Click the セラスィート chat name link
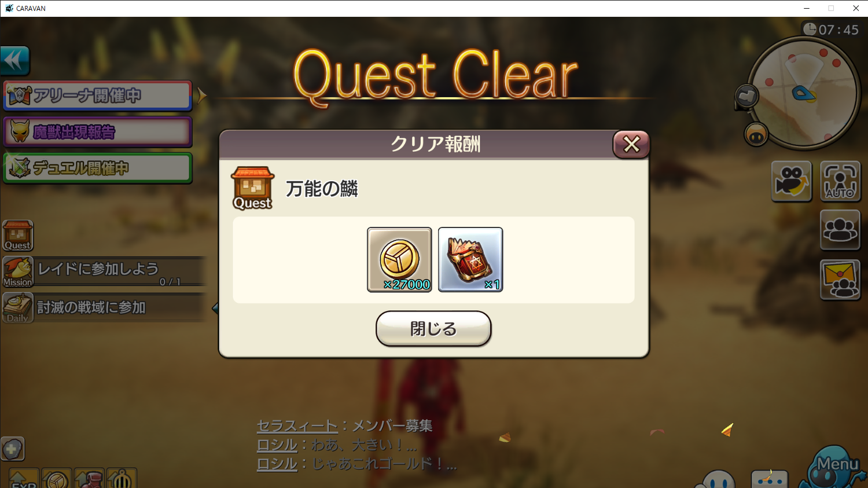868x488 pixels. [x=297, y=426]
